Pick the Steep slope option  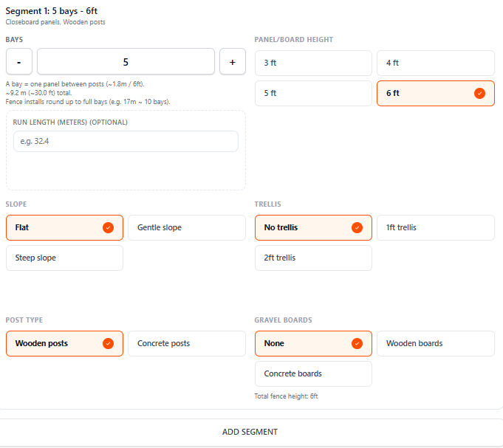point(64,258)
